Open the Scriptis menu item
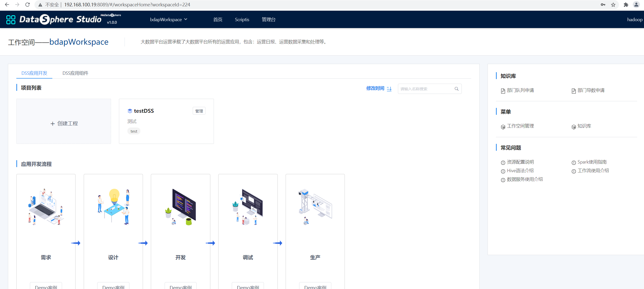The width and height of the screenshot is (644, 289). (x=242, y=19)
